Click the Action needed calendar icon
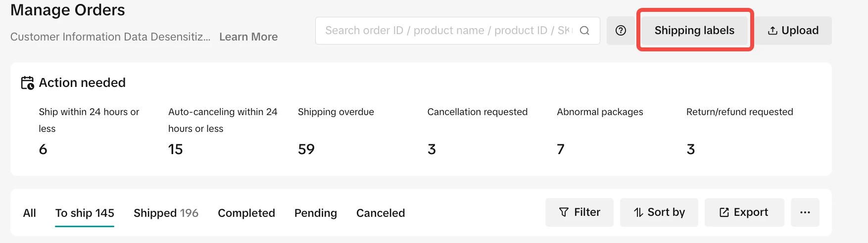Viewport: 868px width, 243px height. click(x=27, y=82)
